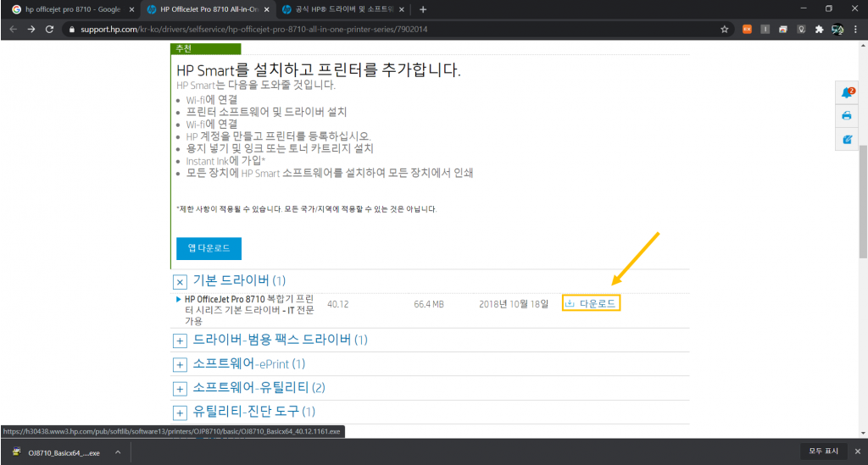Expand the 소프트웨어-ePrint section
Screen dimensions: 868x465
pyautogui.click(x=180, y=365)
